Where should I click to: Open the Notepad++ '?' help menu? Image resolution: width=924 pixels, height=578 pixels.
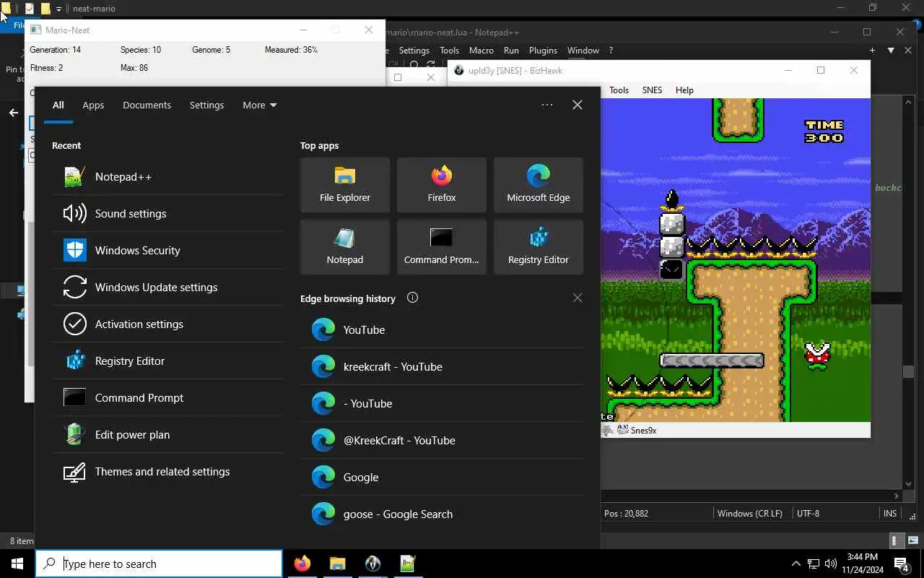[611, 51]
